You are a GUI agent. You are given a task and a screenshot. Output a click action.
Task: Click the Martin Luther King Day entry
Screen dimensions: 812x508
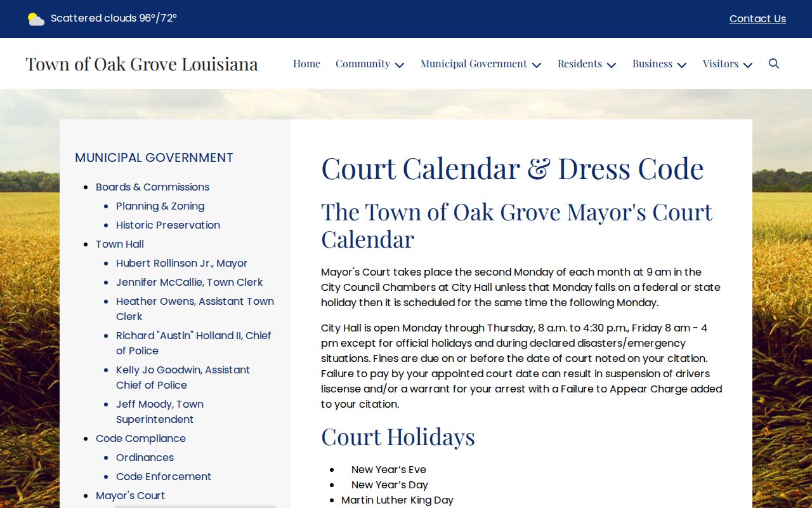tap(397, 500)
